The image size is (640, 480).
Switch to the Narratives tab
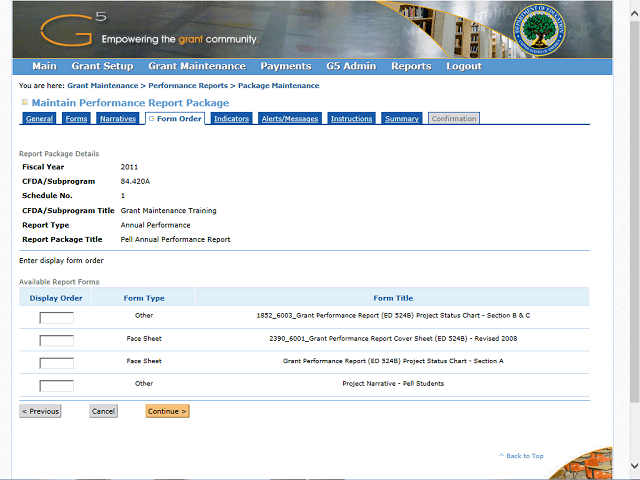pyautogui.click(x=118, y=119)
